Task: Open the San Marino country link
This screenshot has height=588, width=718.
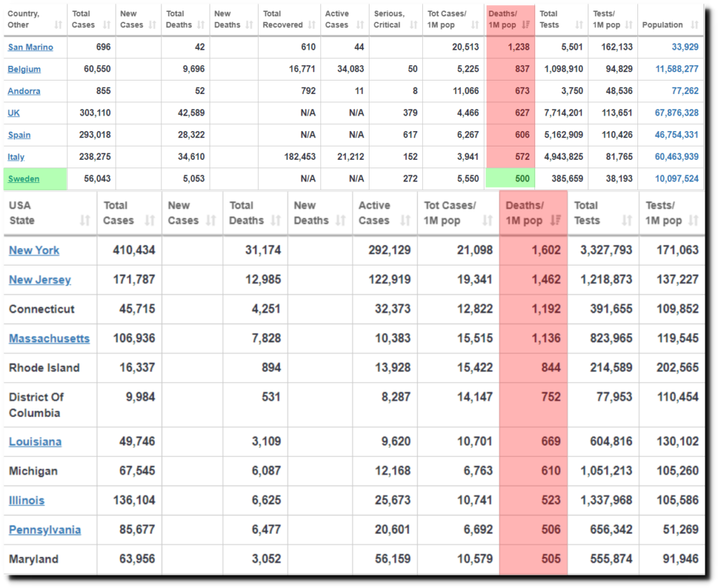Action: click(x=30, y=48)
